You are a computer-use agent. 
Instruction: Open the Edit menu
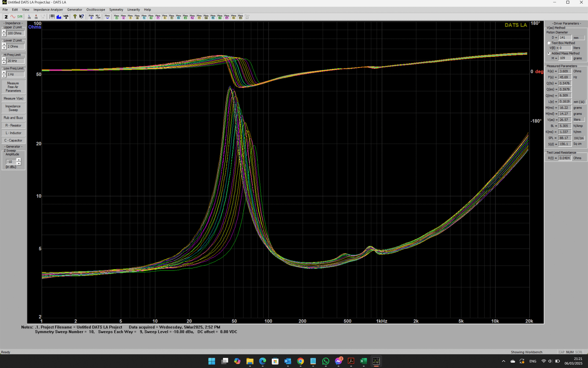pyautogui.click(x=15, y=10)
